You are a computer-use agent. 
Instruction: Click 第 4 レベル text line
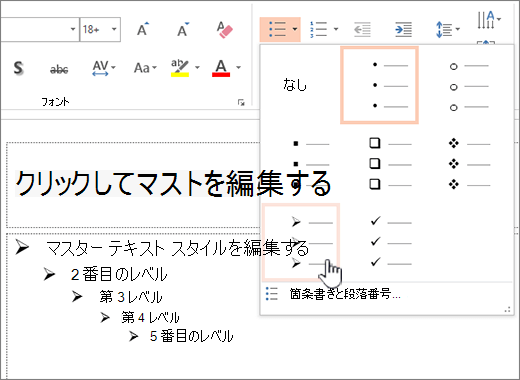150,317
